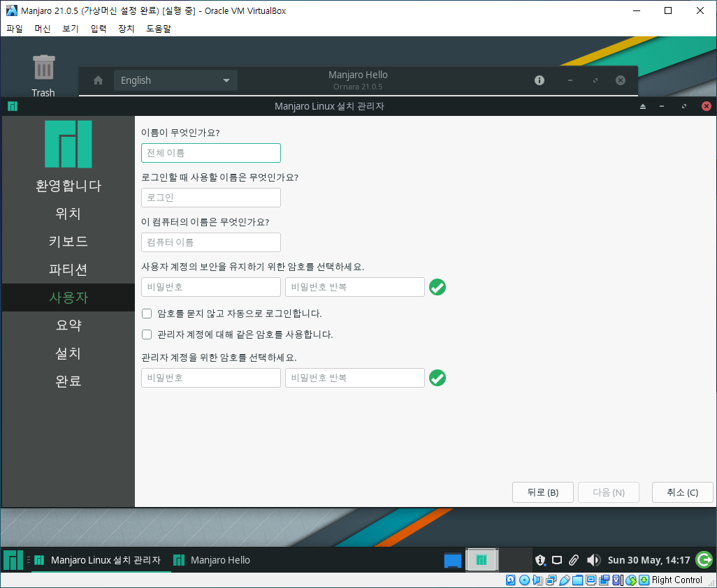Click the VirtualBox optical disc status icon
Screen dimensions: 717x588
525,580
